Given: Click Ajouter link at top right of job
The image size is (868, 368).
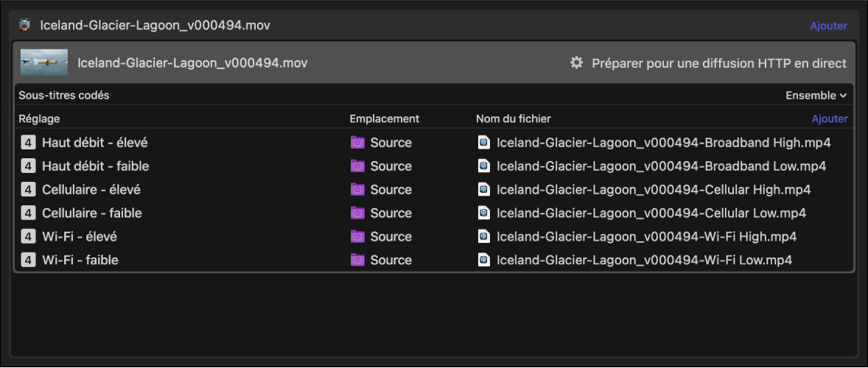Looking at the screenshot, I should [x=828, y=26].
